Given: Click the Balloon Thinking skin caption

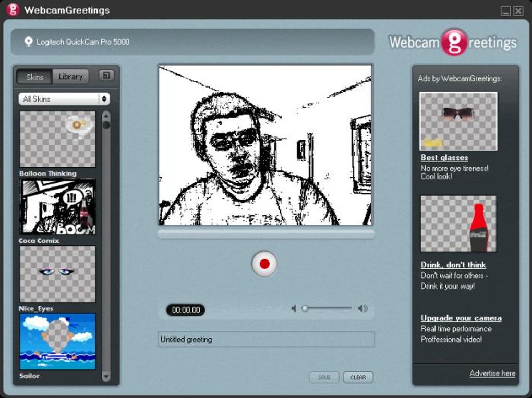Looking at the screenshot, I should (48, 173).
